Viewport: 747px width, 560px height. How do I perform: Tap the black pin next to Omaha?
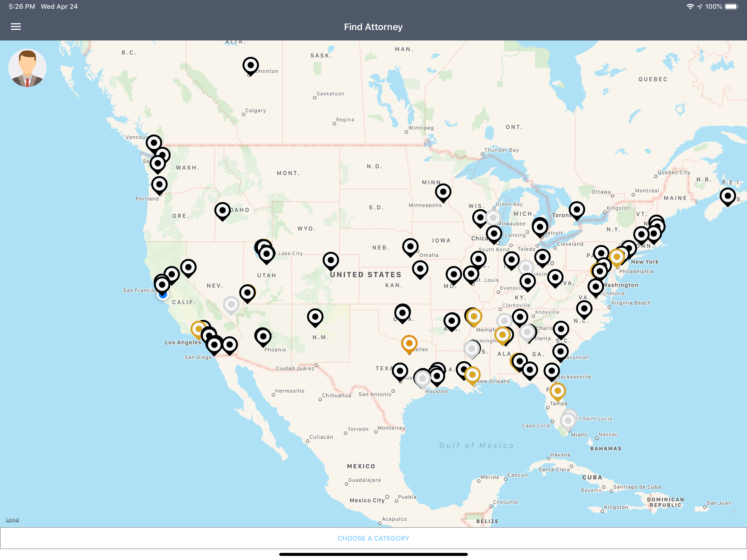click(x=410, y=247)
